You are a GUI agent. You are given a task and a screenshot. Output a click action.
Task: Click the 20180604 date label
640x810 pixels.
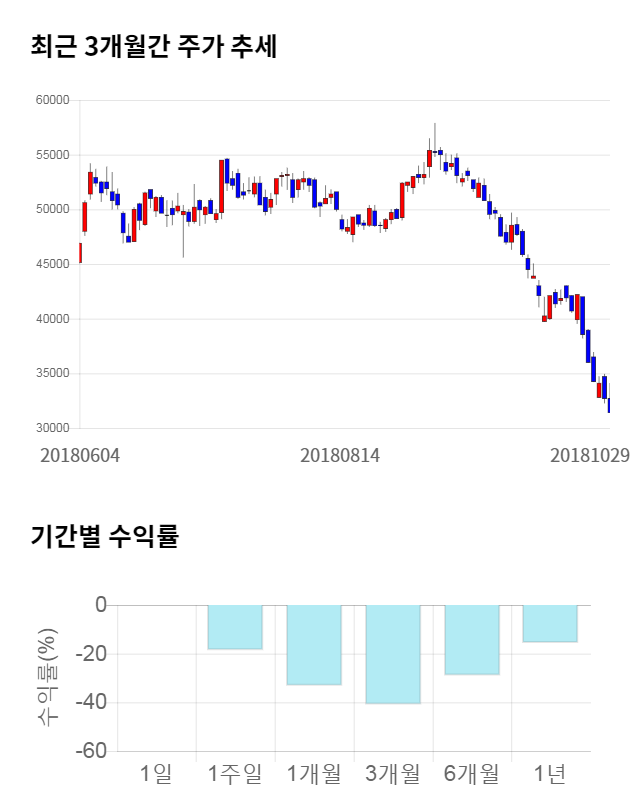click(x=80, y=455)
